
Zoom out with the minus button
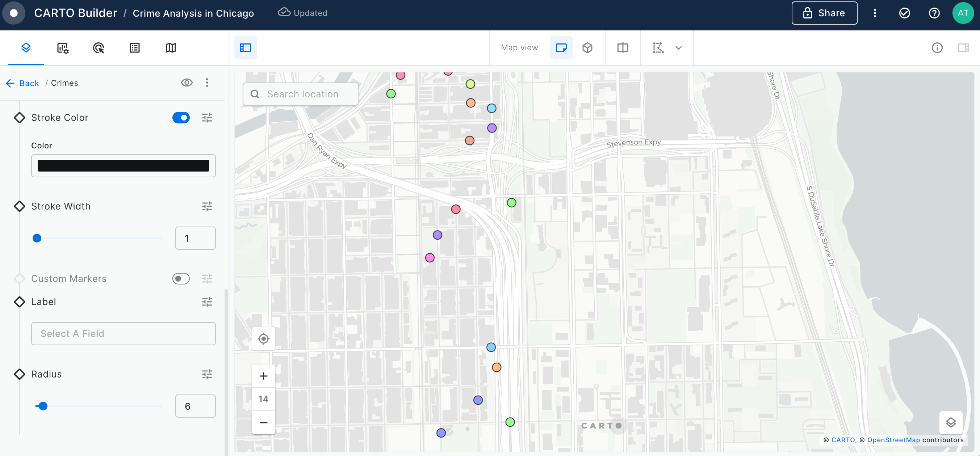click(264, 423)
